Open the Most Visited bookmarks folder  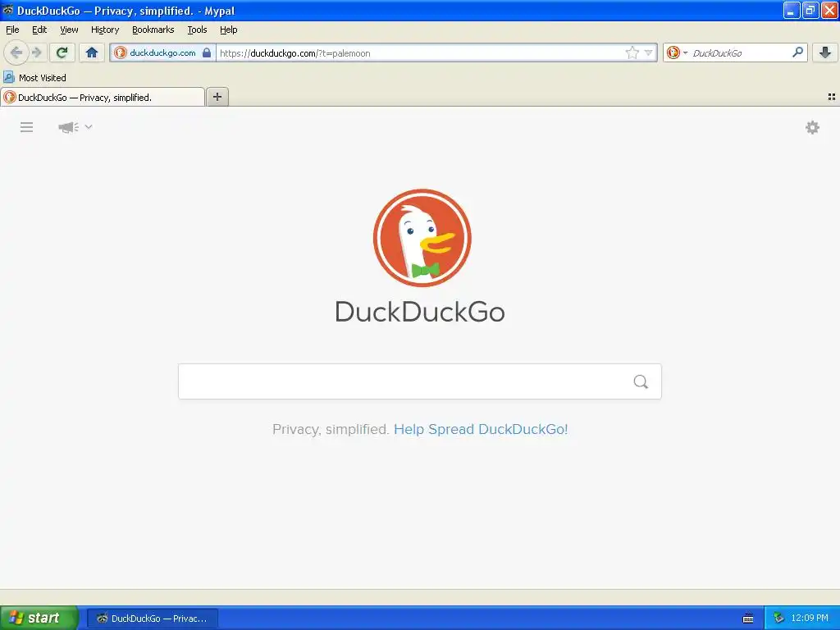34,78
